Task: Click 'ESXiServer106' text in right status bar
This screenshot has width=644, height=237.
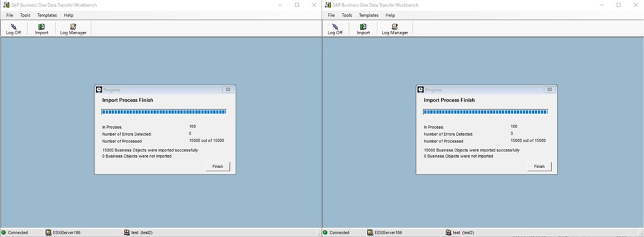Action: pyautogui.click(x=388, y=232)
